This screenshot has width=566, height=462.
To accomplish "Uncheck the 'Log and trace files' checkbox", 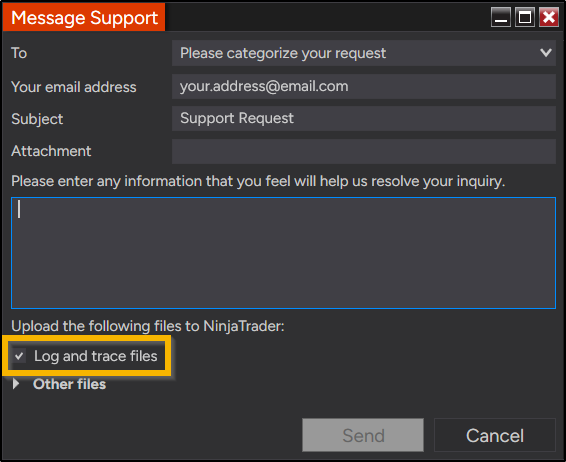I will pyautogui.click(x=19, y=356).
